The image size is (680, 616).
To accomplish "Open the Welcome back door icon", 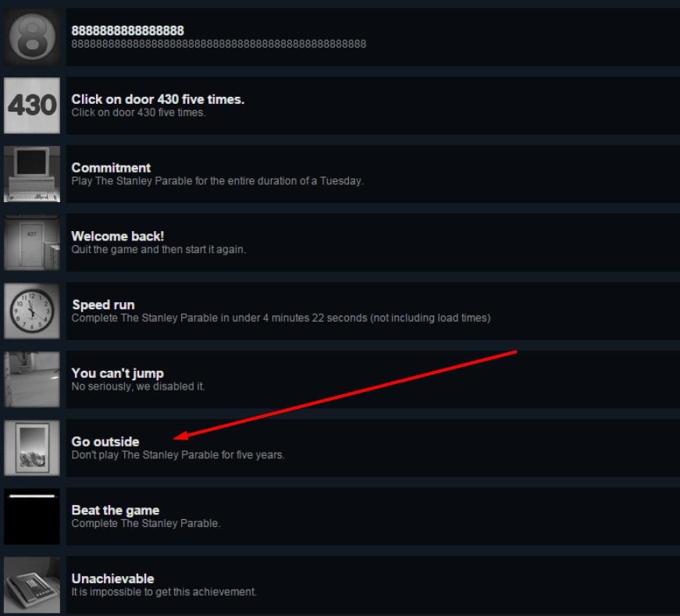I will [x=32, y=243].
